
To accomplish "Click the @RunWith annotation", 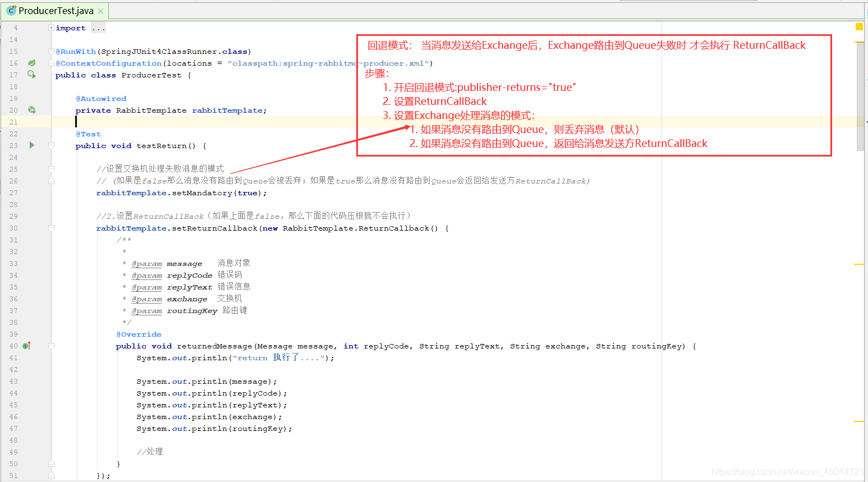I will 76,51.
